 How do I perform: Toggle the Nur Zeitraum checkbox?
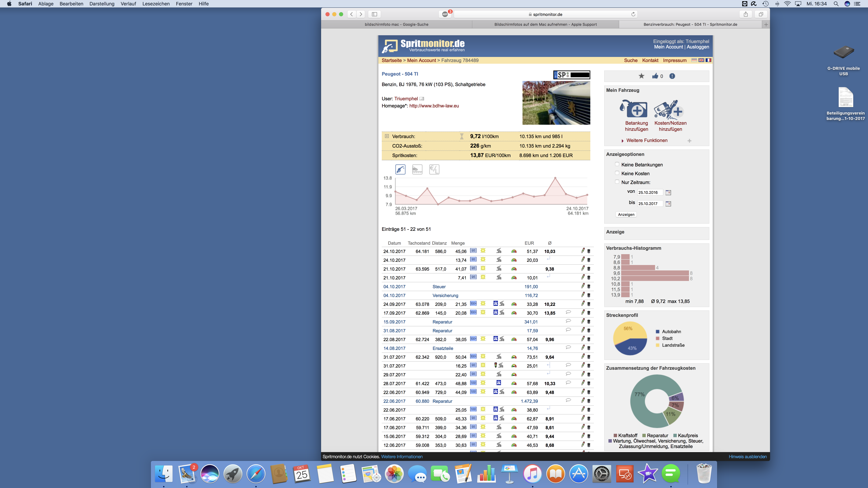click(x=617, y=182)
